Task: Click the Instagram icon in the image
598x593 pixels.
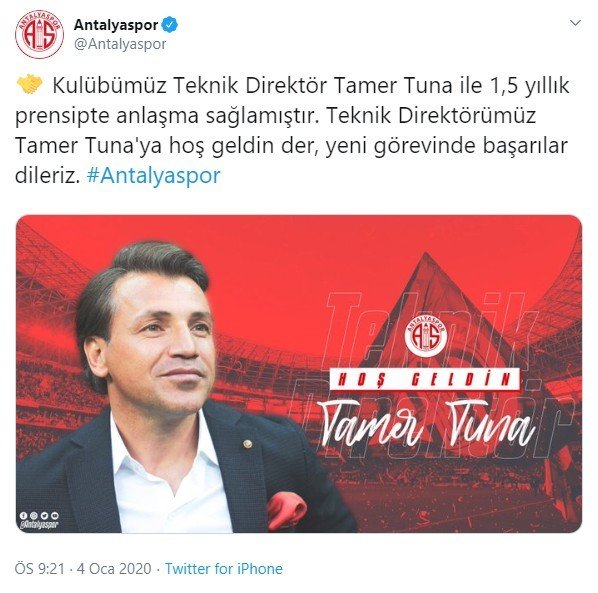Action: pos(34,516)
